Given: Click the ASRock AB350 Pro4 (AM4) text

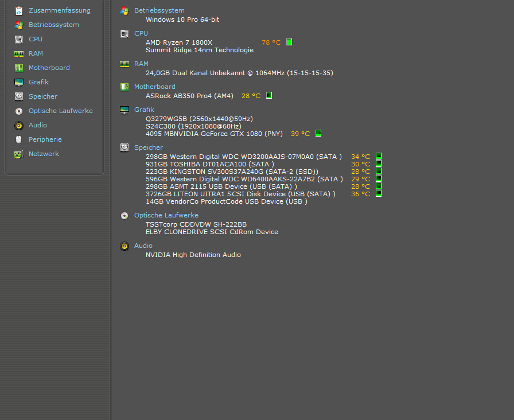Looking at the screenshot, I should 189,96.
